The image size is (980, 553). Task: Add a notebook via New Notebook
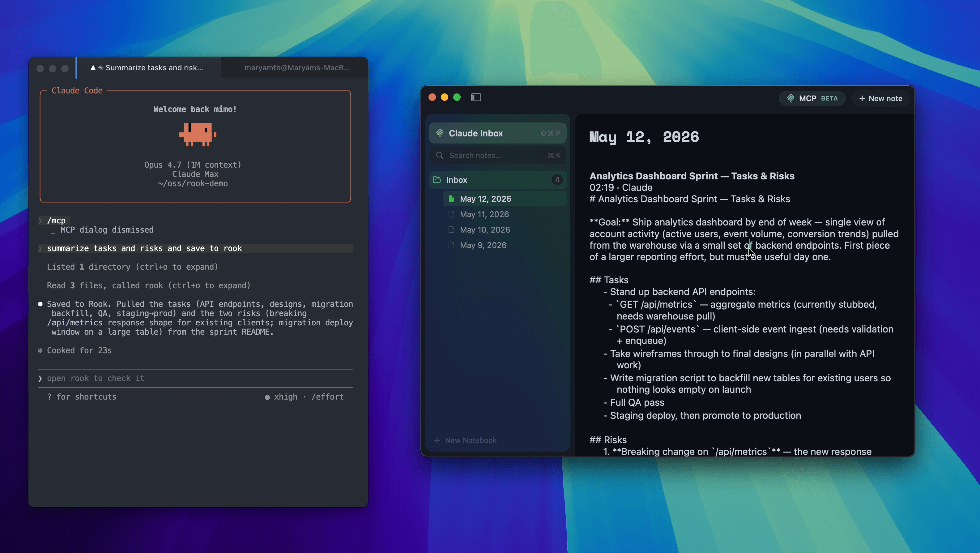pos(465,440)
